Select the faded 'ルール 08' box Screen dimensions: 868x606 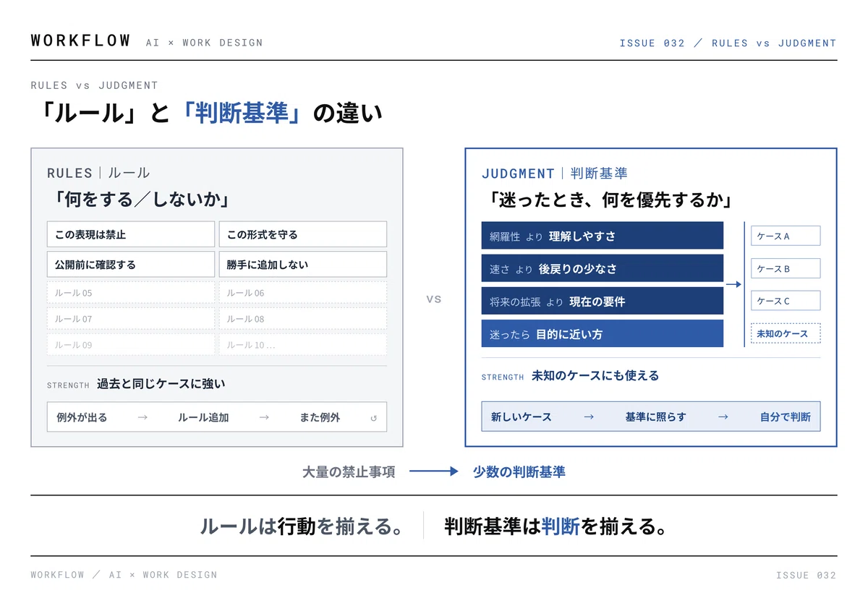click(303, 319)
